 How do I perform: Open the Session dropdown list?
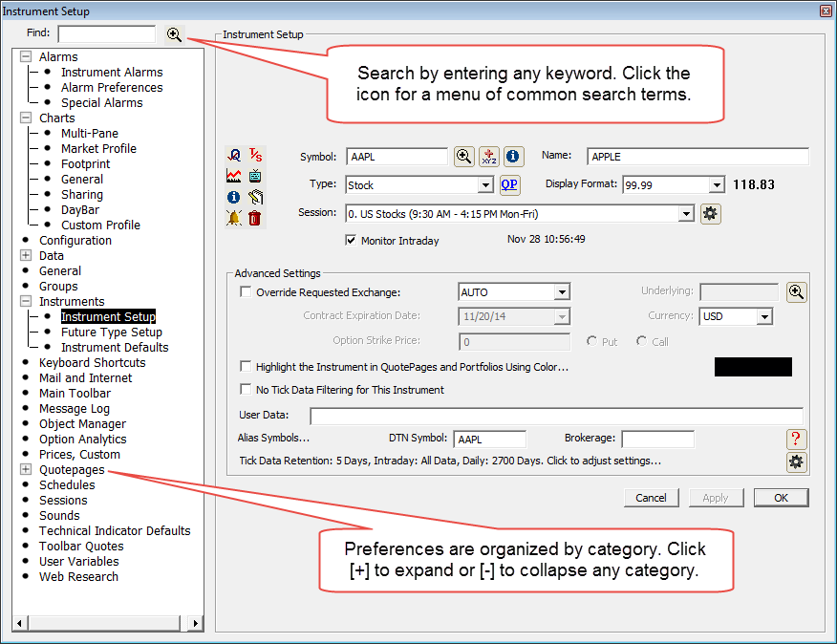click(686, 214)
